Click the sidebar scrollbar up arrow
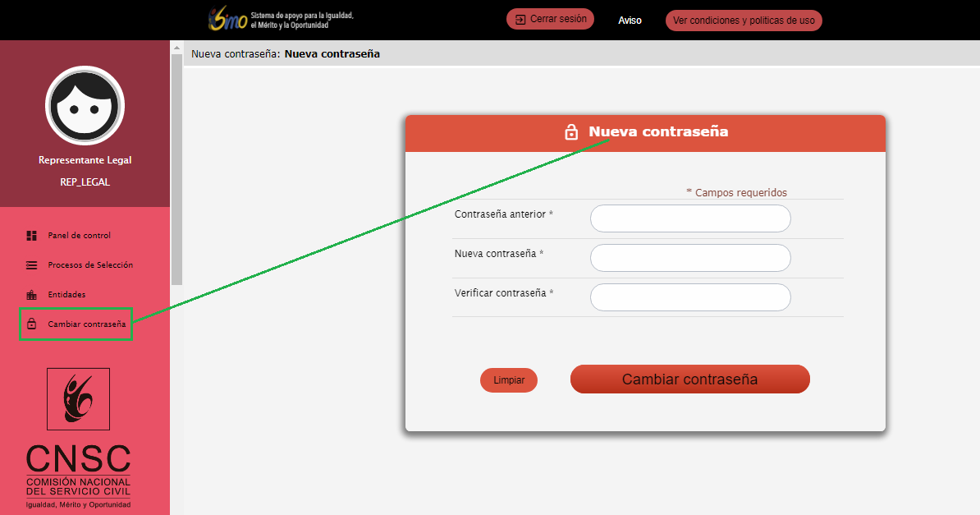 pyautogui.click(x=176, y=49)
